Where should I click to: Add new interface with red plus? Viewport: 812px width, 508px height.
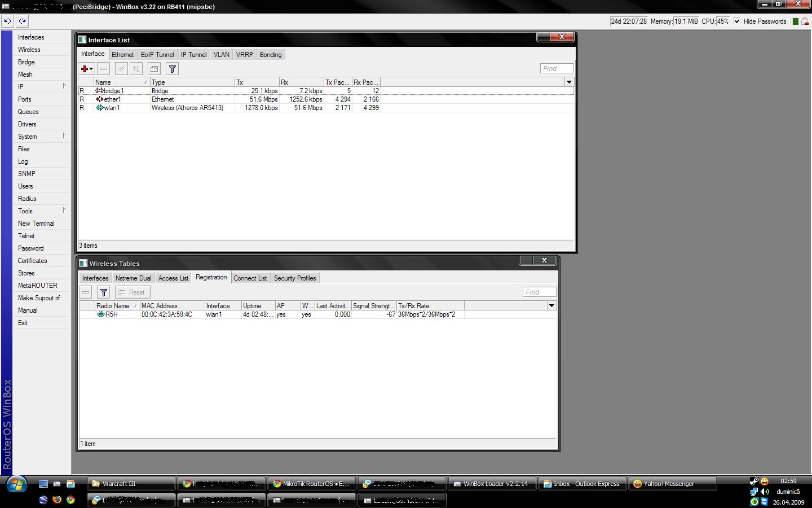pos(84,69)
